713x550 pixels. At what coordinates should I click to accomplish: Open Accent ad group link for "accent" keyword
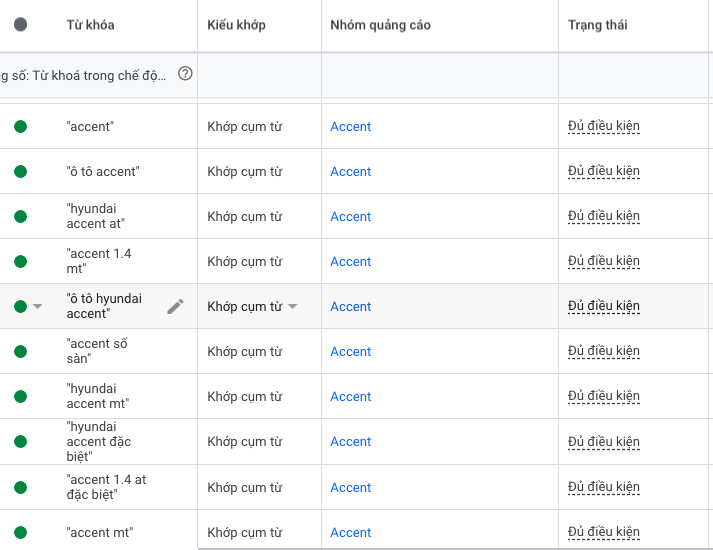tap(351, 127)
